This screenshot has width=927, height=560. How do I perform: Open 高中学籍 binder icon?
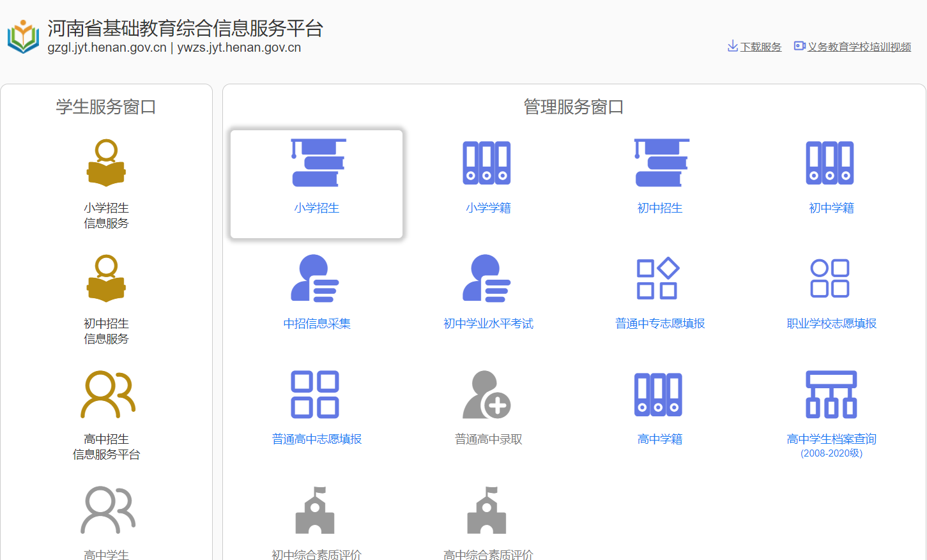659,395
